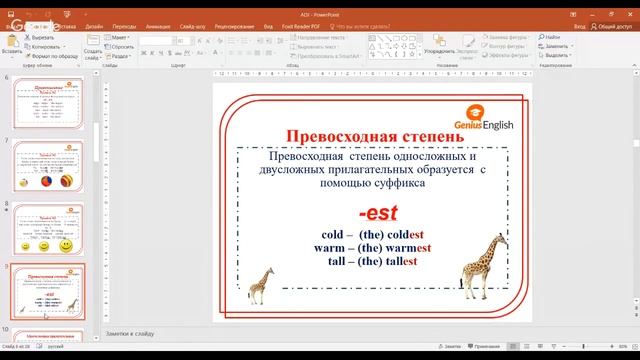The height and width of the screenshot is (360, 640).
Task: Open the Animations (Анимация) tab
Action: 158,27
